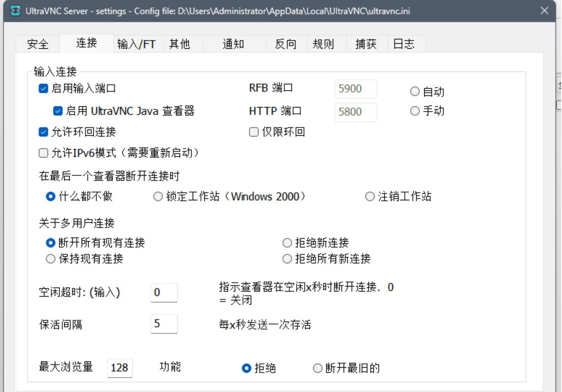Disable 启用 UltraVNC Java 查看器 checkbox
This screenshot has width=562, height=392.
58,111
